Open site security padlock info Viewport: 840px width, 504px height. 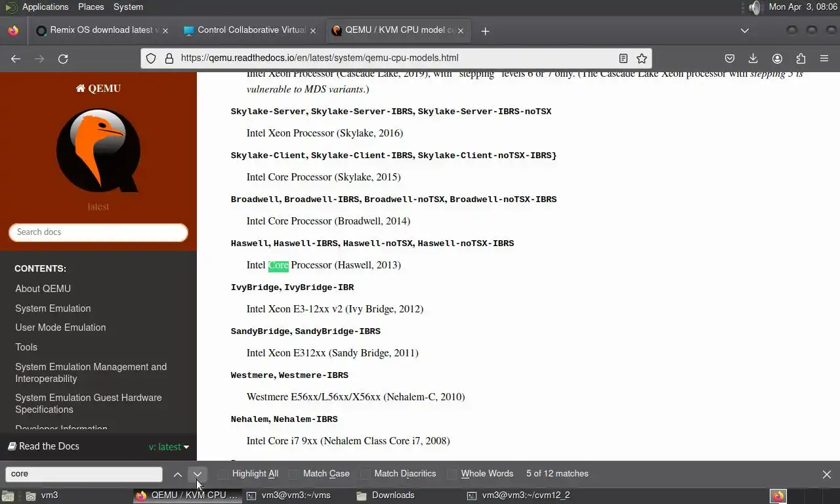click(x=169, y=58)
